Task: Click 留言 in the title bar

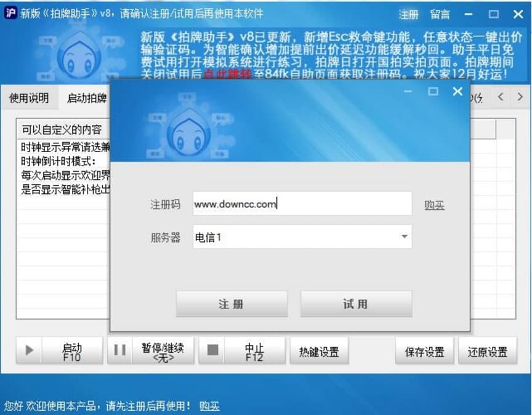Action: (440, 14)
